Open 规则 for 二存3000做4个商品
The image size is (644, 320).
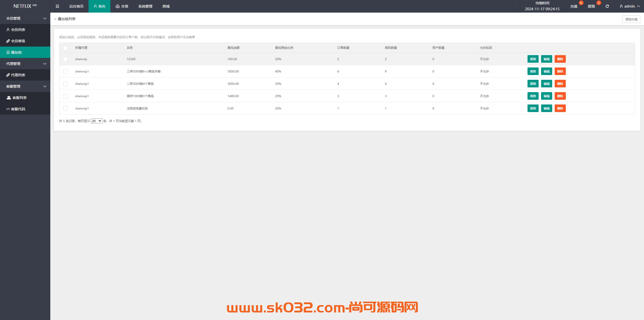[533, 84]
